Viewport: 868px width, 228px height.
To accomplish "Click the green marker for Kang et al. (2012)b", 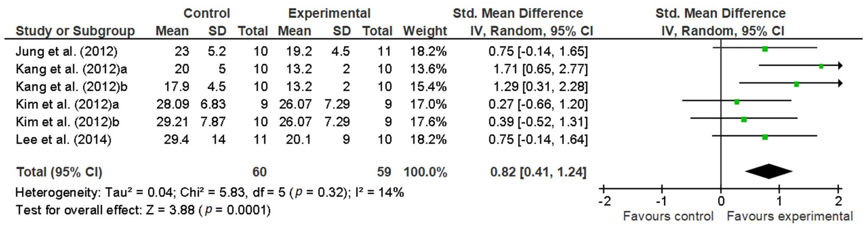I will click(796, 84).
